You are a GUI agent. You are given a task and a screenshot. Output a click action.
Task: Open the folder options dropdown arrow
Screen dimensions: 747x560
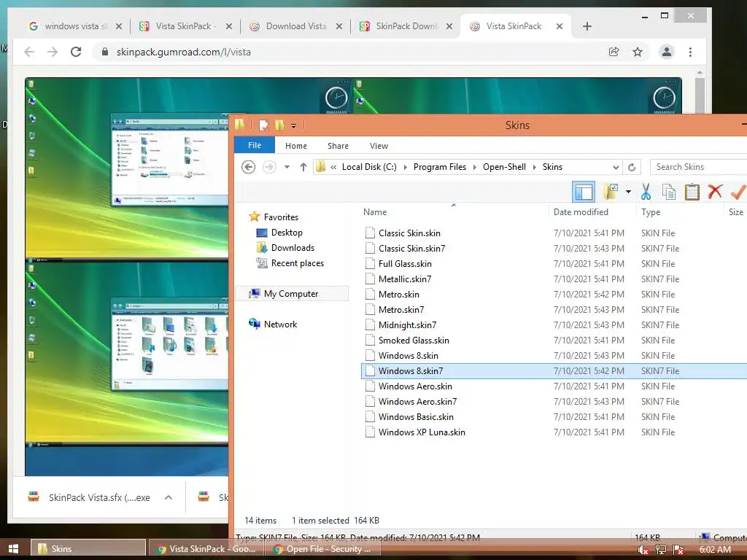click(628, 192)
